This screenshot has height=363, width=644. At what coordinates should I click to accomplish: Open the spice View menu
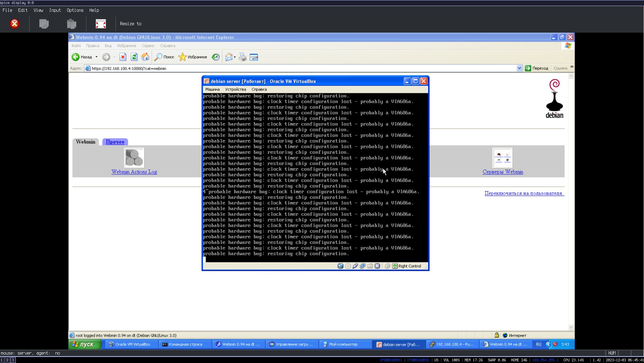(38, 10)
